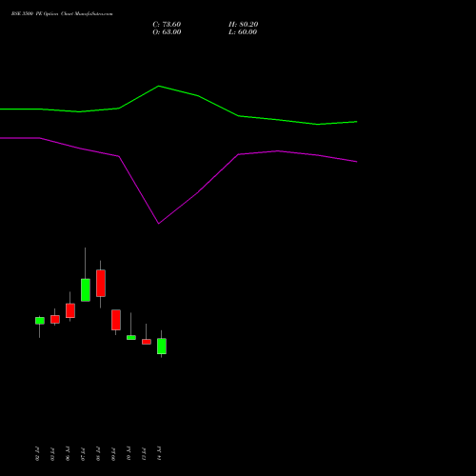The width and height of the screenshot is (476, 476).
Task: Click the last date label "14 Jul" on the axis
Action: click(x=159, y=453)
